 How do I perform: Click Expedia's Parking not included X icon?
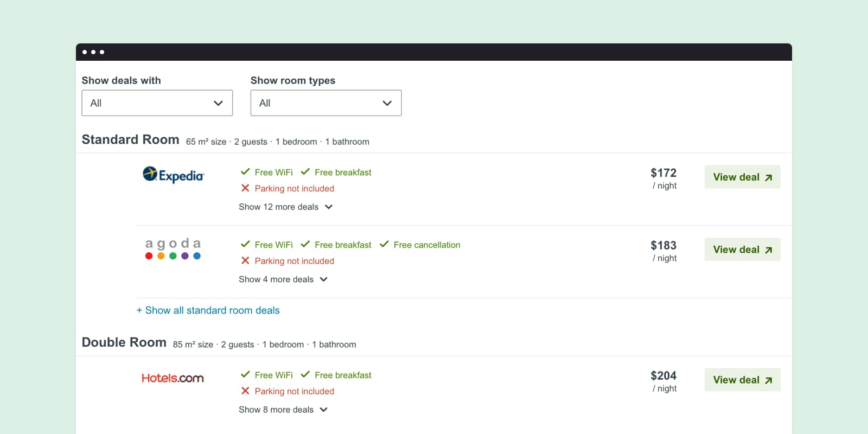245,188
